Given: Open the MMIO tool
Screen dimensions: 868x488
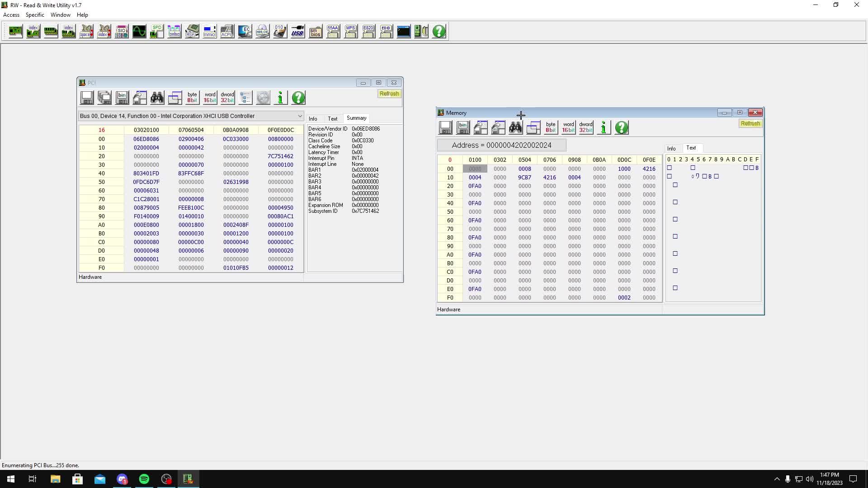Looking at the screenshot, I should [209, 31].
